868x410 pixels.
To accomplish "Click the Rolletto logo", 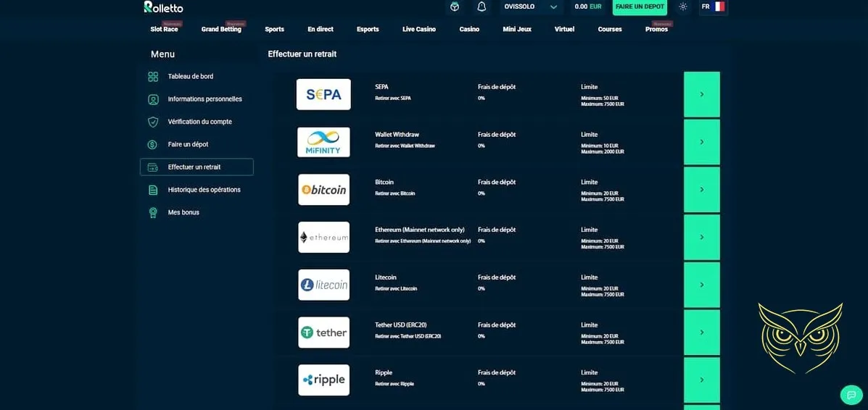I will (164, 7).
